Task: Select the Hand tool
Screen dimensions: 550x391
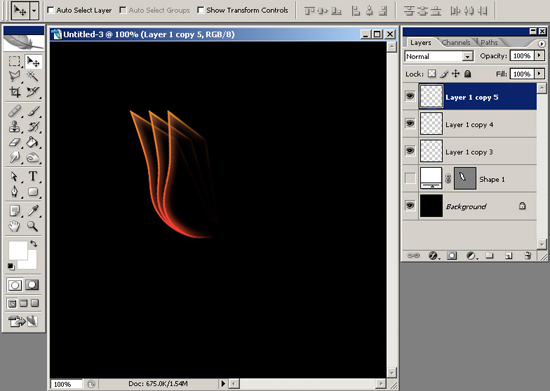Action: click(x=15, y=226)
